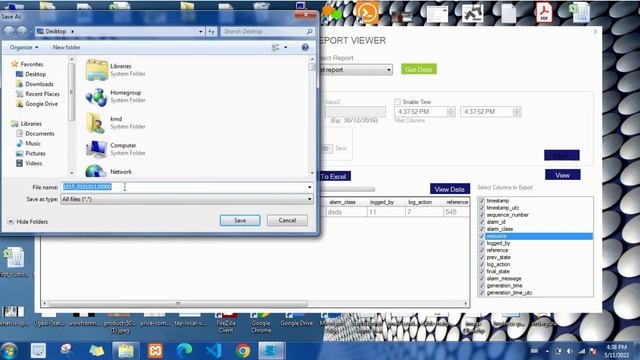Click Cancel in Save As dialog

287,220
